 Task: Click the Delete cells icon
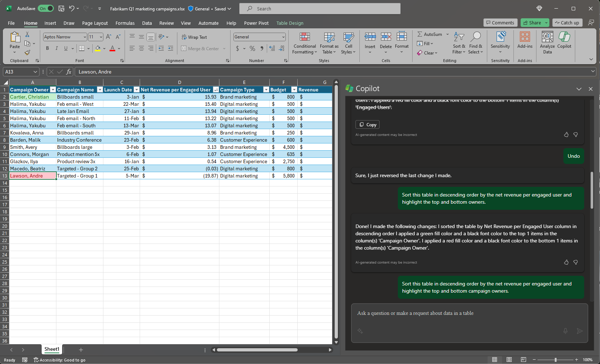386,37
